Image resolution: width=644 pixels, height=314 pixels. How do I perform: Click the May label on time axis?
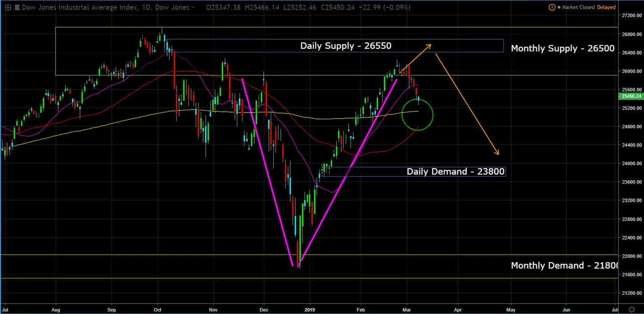(511, 309)
